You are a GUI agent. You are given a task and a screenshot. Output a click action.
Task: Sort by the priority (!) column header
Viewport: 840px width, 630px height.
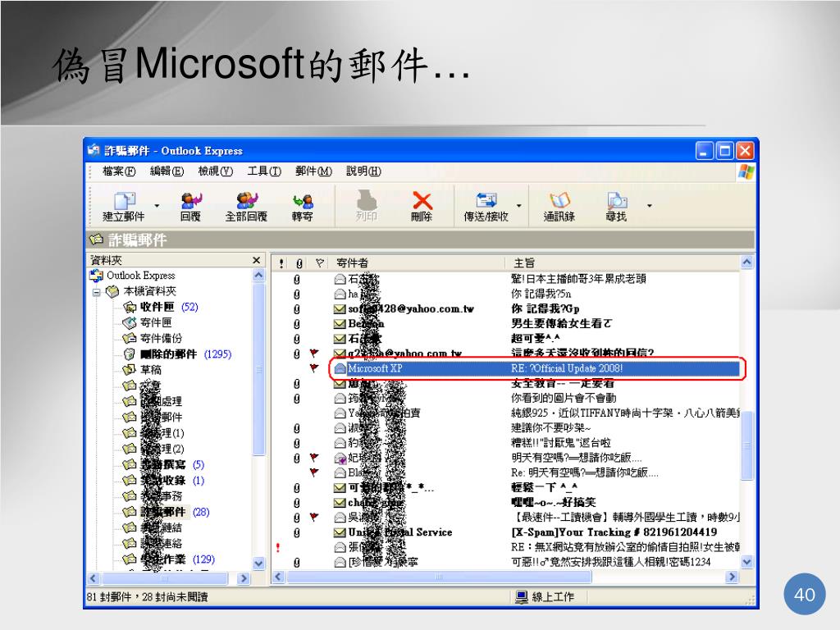pos(281,263)
